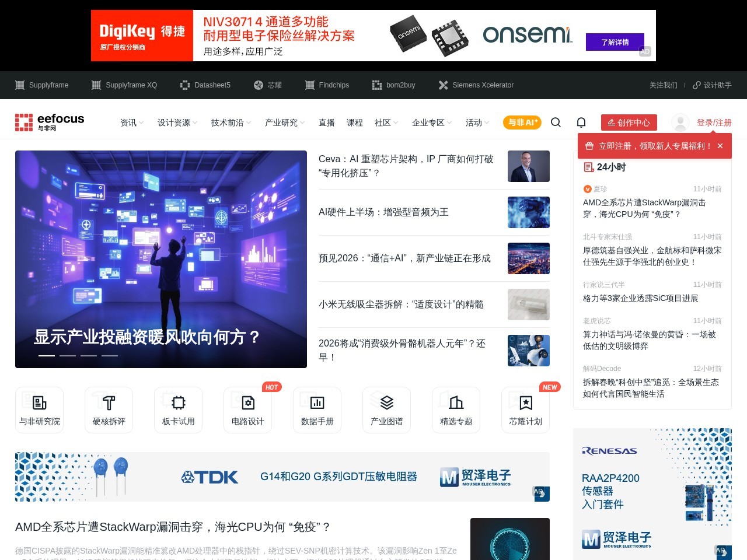Open the 直播 nav item

[x=327, y=123]
